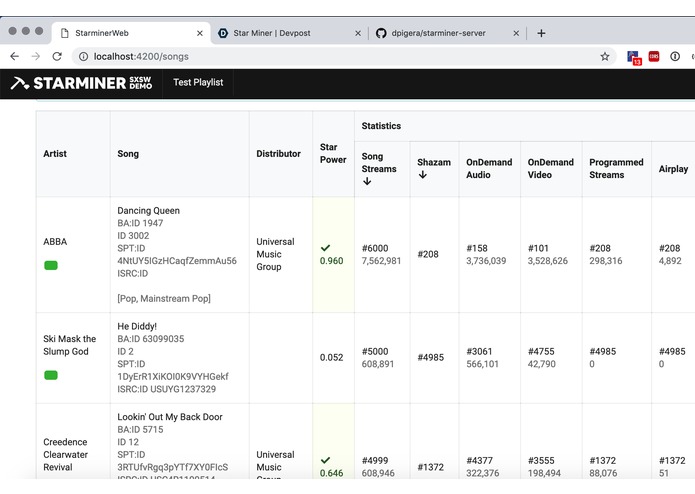Click the Devpost tab favicon
The image size is (695, 494).
tap(223, 33)
